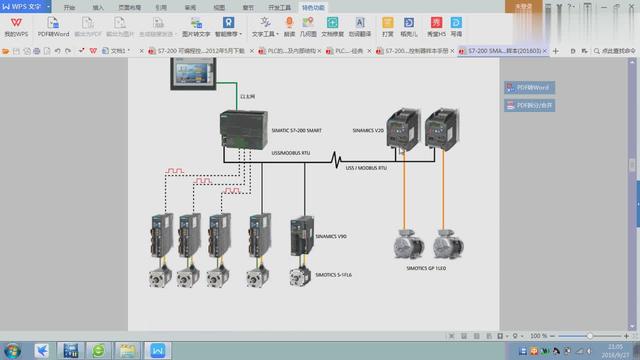This screenshot has height=360, width=640.
Task: Click the 图片转文字 tool
Action: tap(196, 27)
